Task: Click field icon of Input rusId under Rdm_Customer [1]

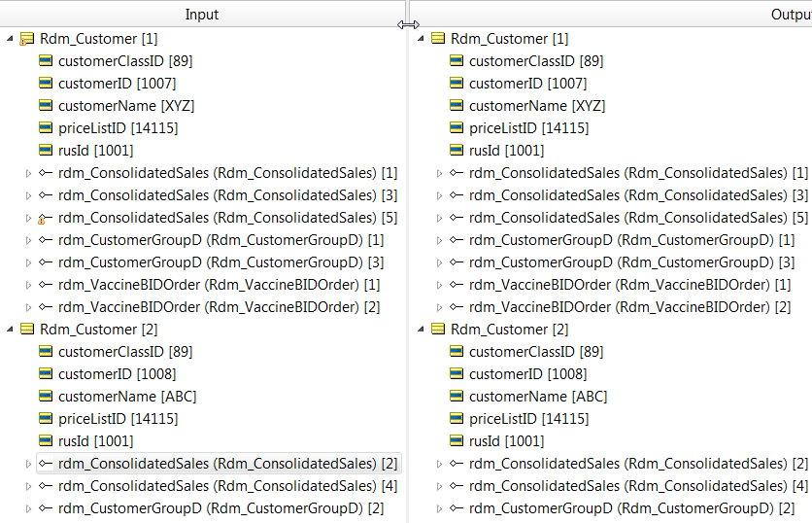Action: pyautogui.click(x=46, y=150)
